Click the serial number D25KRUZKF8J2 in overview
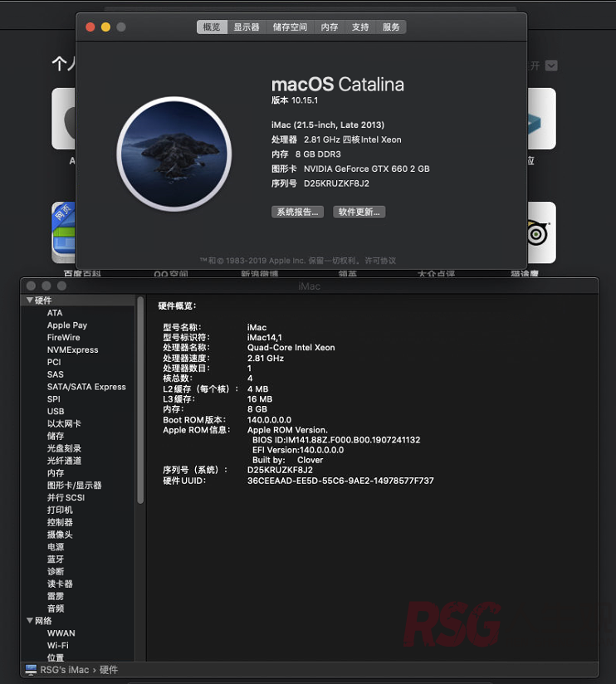 (x=336, y=183)
